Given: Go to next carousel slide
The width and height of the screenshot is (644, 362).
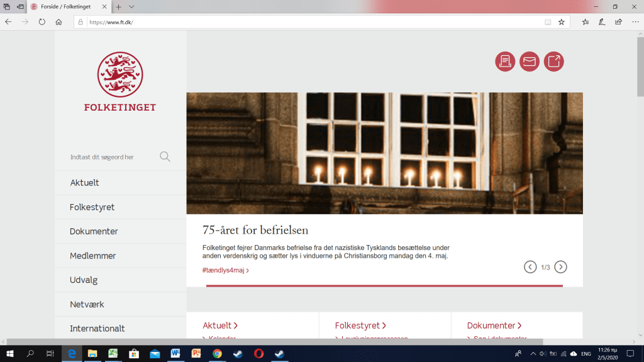Looking at the screenshot, I should point(560,267).
